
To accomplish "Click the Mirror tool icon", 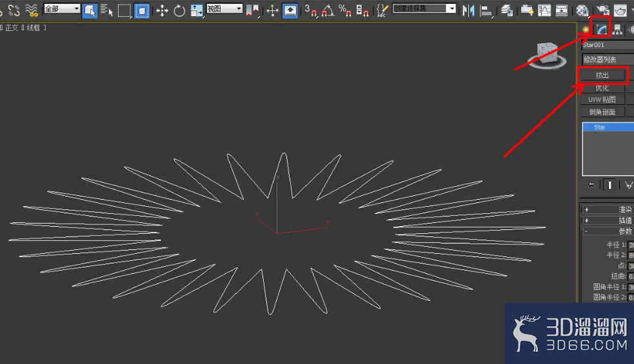I will 468,10.
